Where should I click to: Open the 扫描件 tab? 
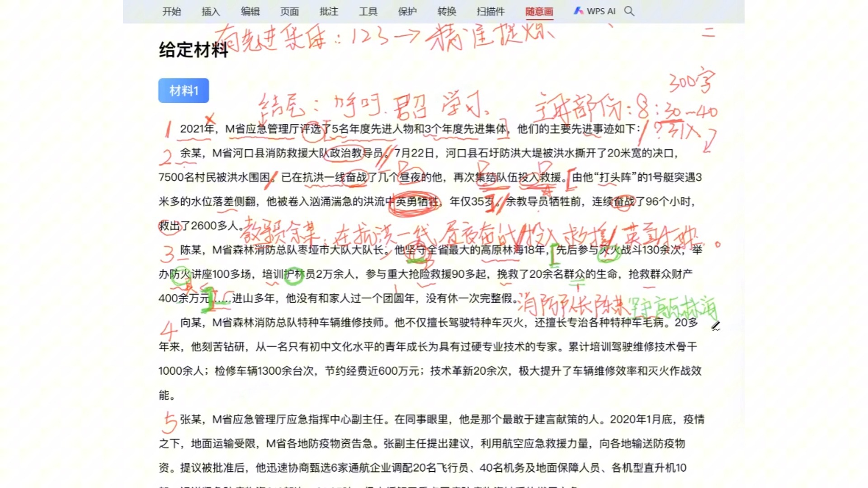click(491, 11)
